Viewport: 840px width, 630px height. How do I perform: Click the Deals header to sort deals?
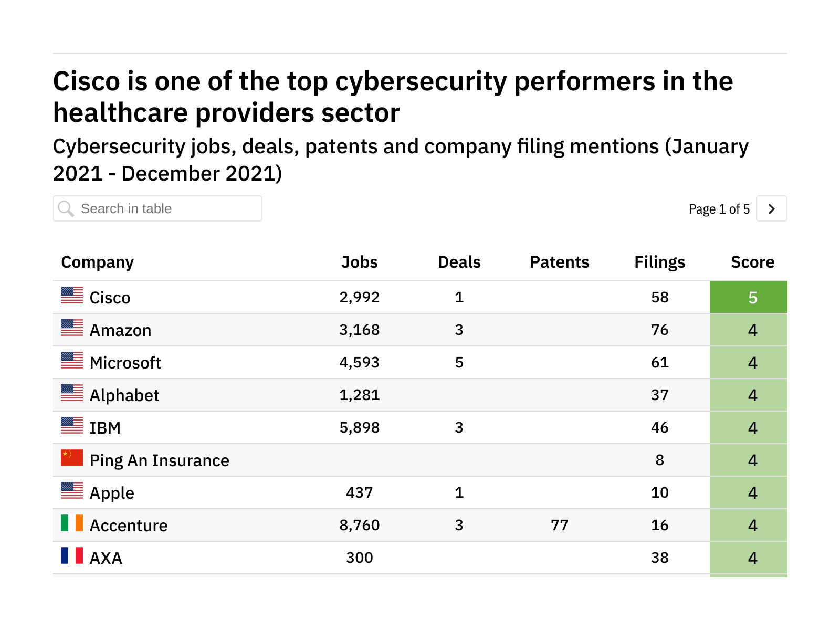pyautogui.click(x=459, y=262)
